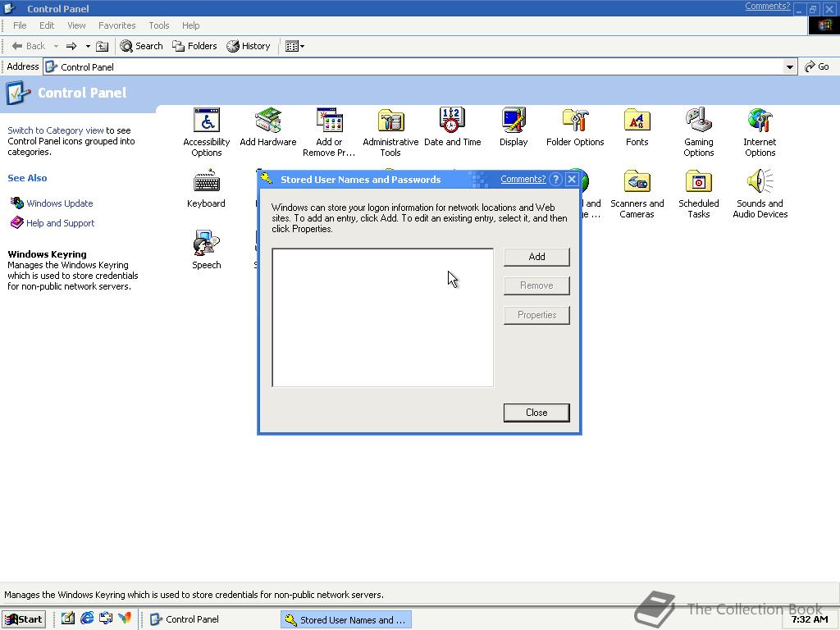Open the Date and Time icon
Image resolution: width=840 pixels, height=630 pixels.
tap(452, 120)
